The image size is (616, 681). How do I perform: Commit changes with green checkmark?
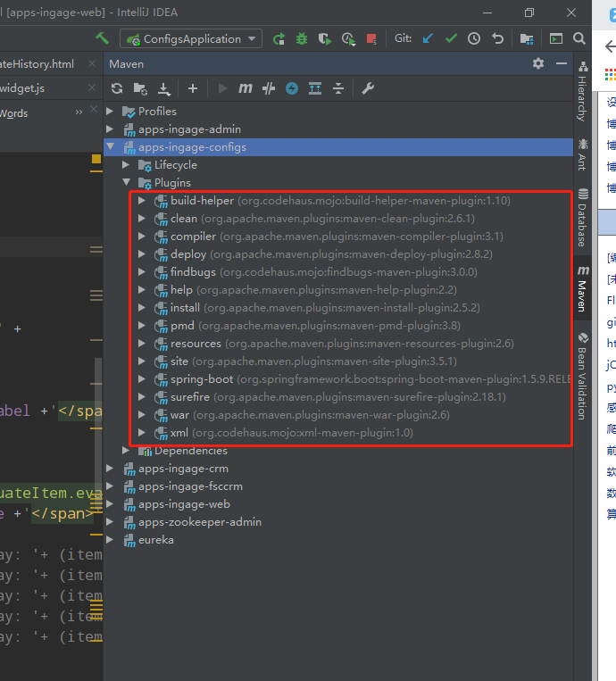click(x=451, y=38)
